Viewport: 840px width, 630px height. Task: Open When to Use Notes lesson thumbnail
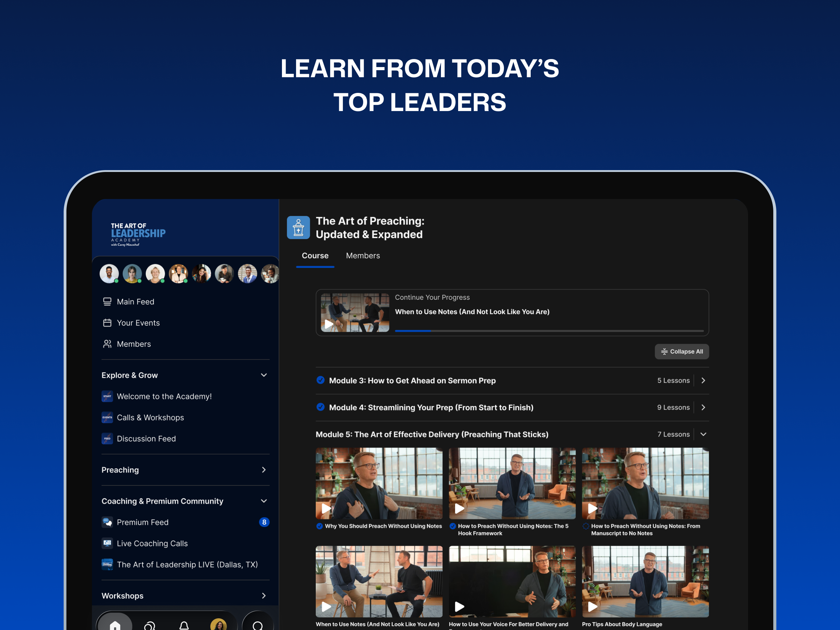tap(379, 582)
